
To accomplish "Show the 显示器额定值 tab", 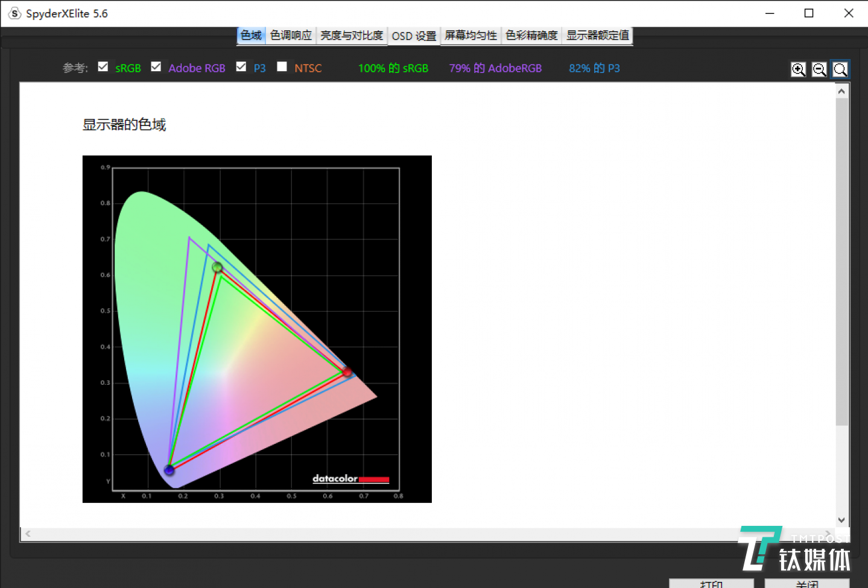I will pyautogui.click(x=597, y=36).
